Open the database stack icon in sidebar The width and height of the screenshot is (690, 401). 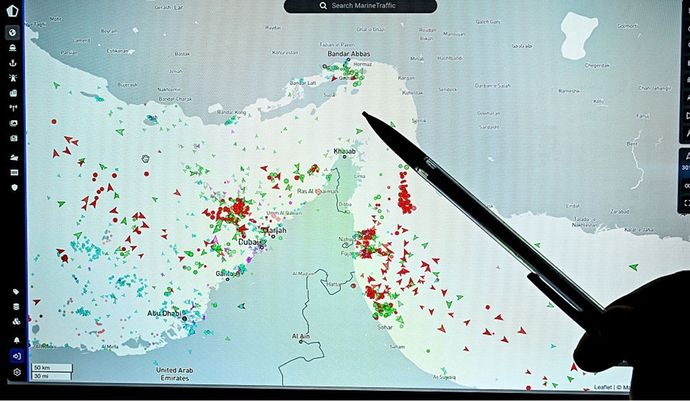pyautogui.click(x=16, y=307)
